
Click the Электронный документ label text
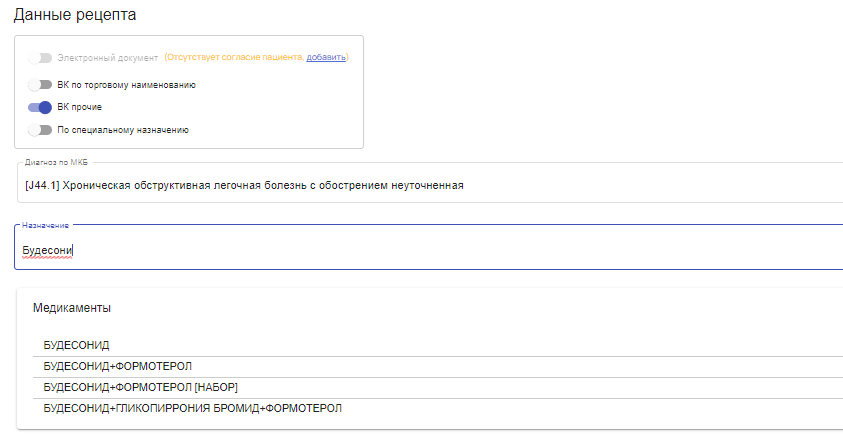108,58
